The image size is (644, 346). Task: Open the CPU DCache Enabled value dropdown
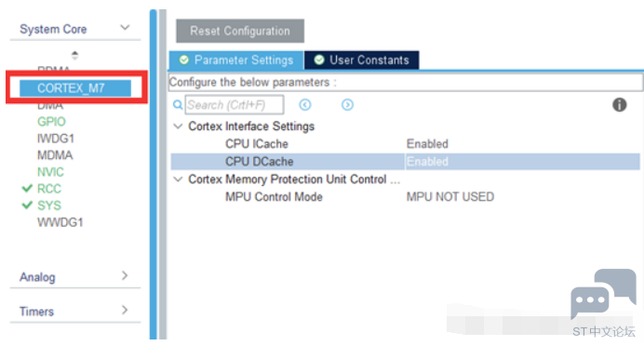click(522, 162)
